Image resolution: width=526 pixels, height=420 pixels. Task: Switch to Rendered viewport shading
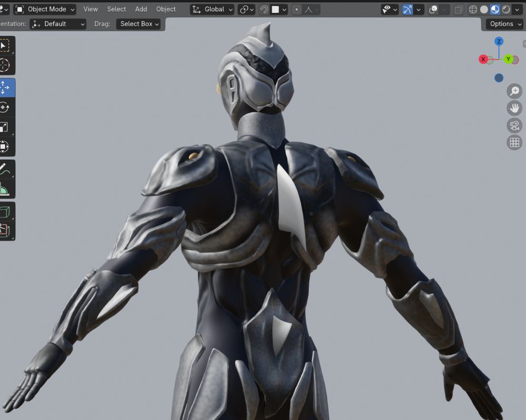(x=506, y=9)
